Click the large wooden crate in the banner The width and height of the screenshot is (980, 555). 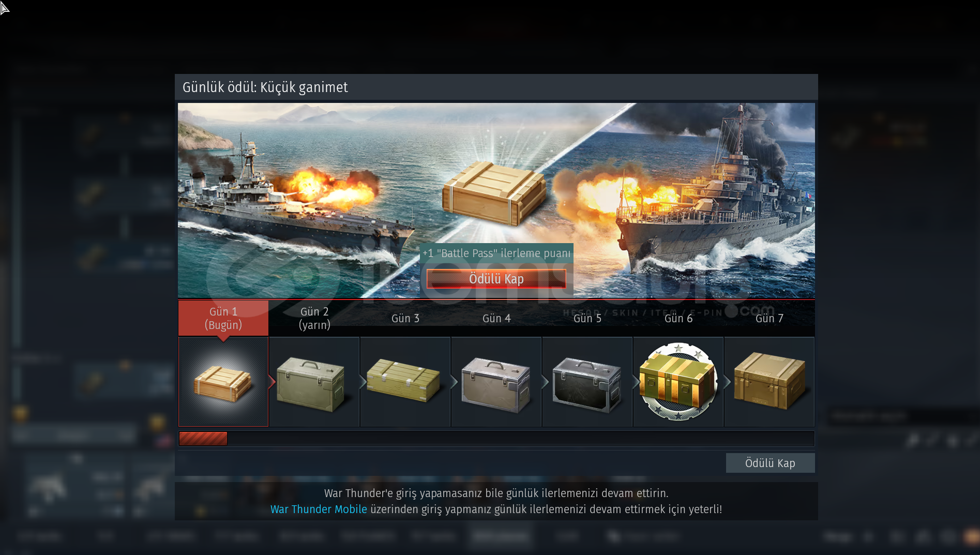[x=494, y=193]
